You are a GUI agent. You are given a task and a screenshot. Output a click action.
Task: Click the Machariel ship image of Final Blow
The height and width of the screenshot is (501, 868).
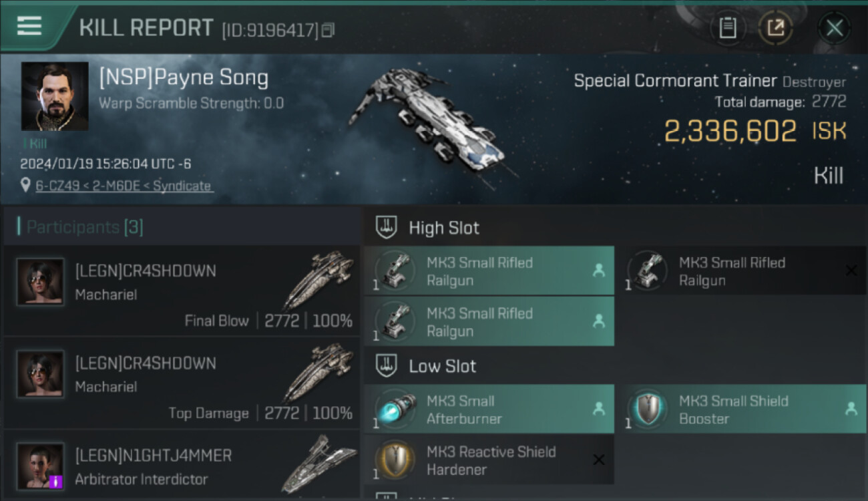(x=318, y=279)
